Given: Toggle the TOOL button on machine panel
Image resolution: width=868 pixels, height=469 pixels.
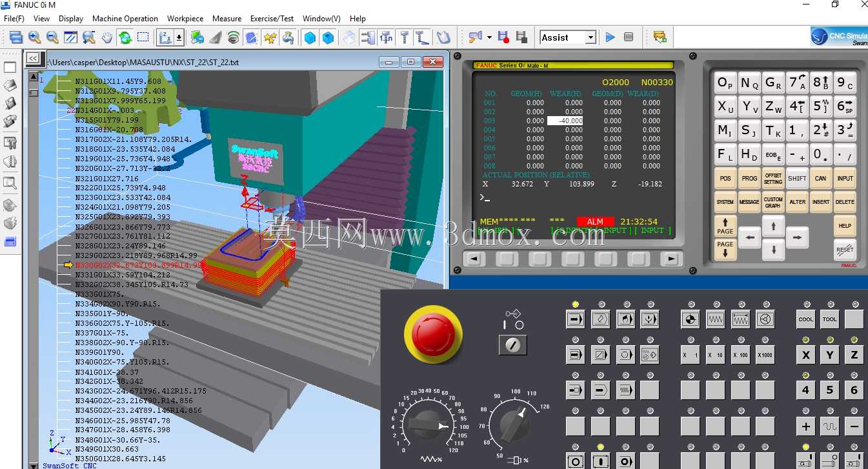Looking at the screenshot, I should [x=830, y=319].
